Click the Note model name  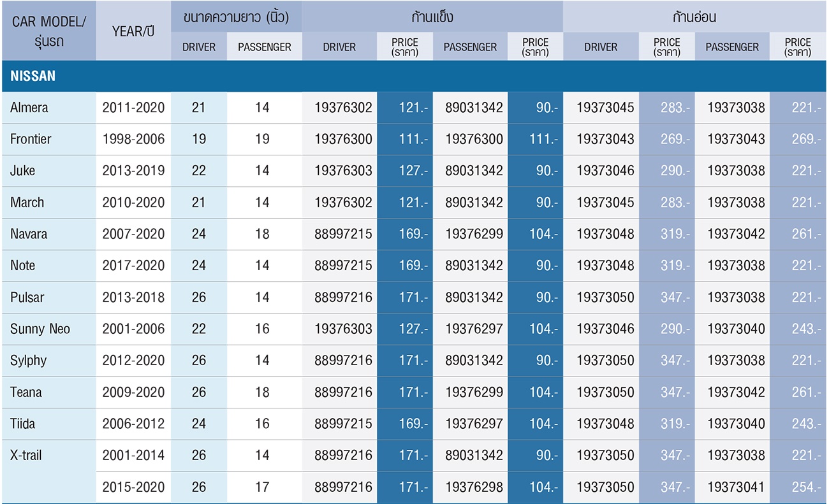pyautogui.click(x=23, y=266)
